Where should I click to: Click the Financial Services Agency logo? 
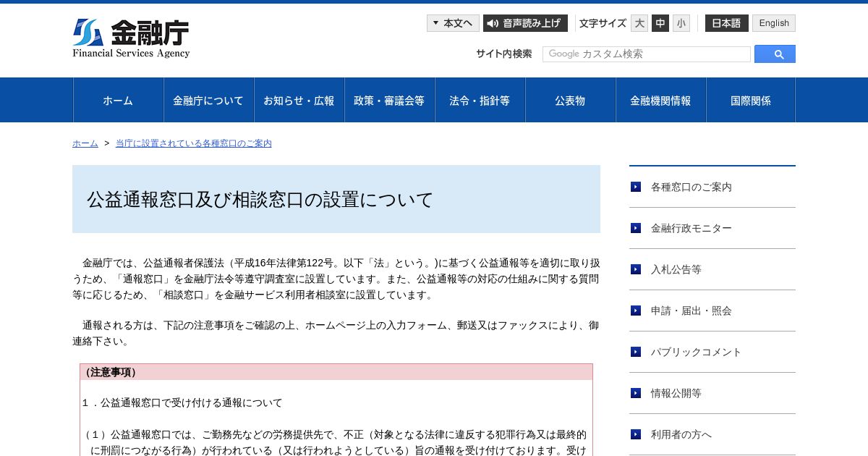[x=131, y=38]
